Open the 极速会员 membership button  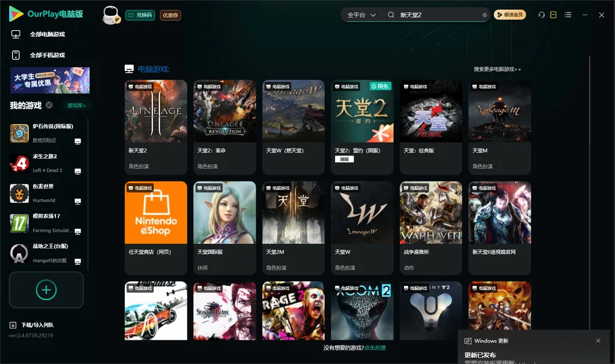click(509, 15)
